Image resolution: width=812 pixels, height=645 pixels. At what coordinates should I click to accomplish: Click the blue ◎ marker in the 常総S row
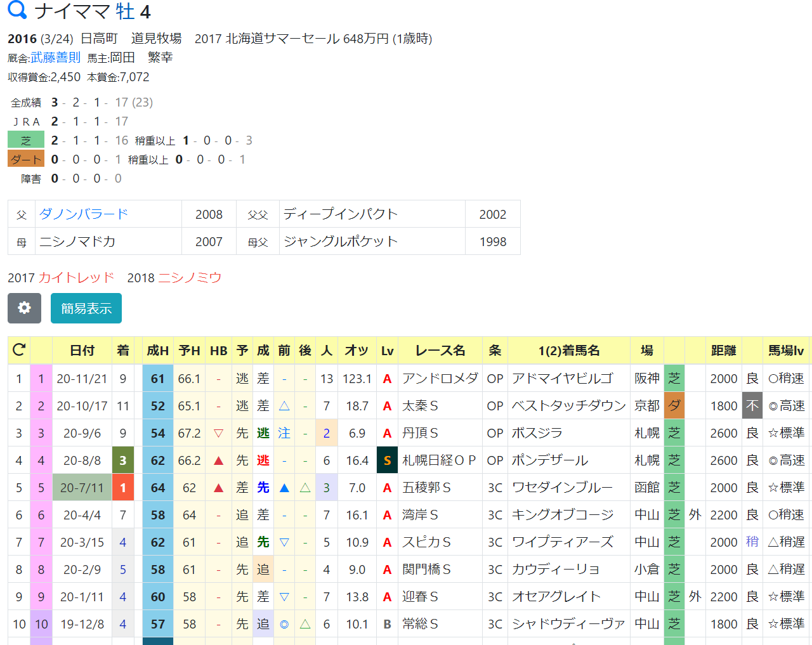click(284, 624)
